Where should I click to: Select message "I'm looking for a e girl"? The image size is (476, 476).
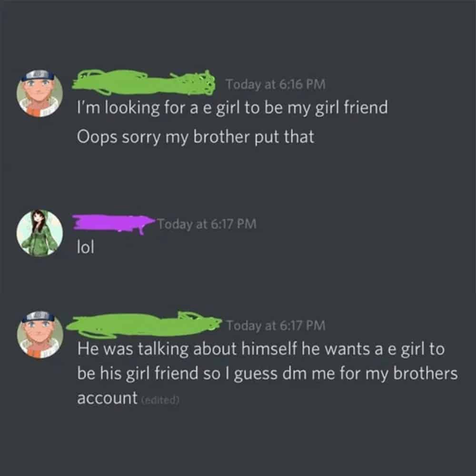pos(232,108)
